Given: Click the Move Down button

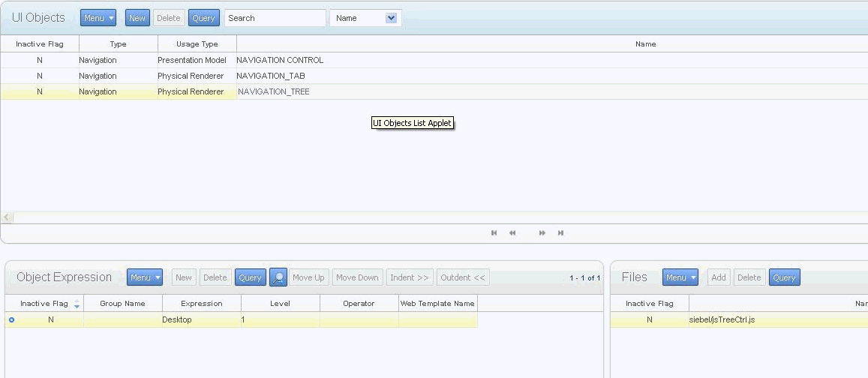Looking at the screenshot, I should pos(357,277).
